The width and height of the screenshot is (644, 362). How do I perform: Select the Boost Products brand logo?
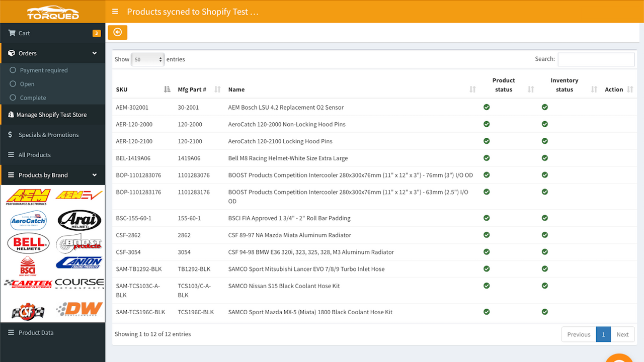pyautogui.click(x=78, y=243)
